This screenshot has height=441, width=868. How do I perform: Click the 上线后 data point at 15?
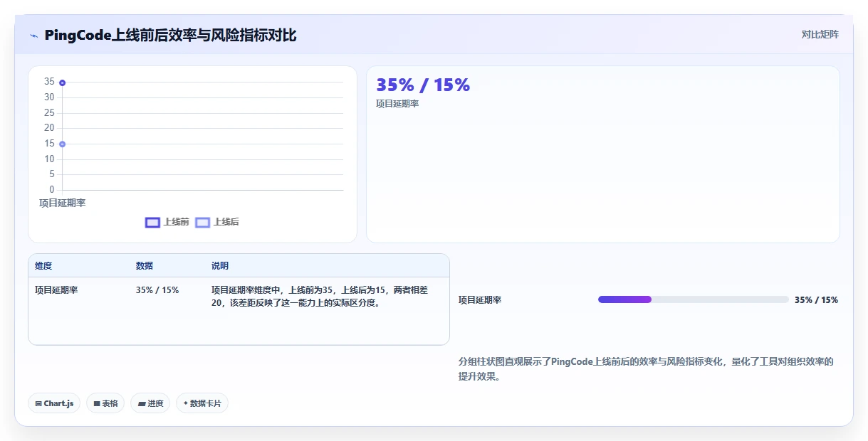click(63, 144)
